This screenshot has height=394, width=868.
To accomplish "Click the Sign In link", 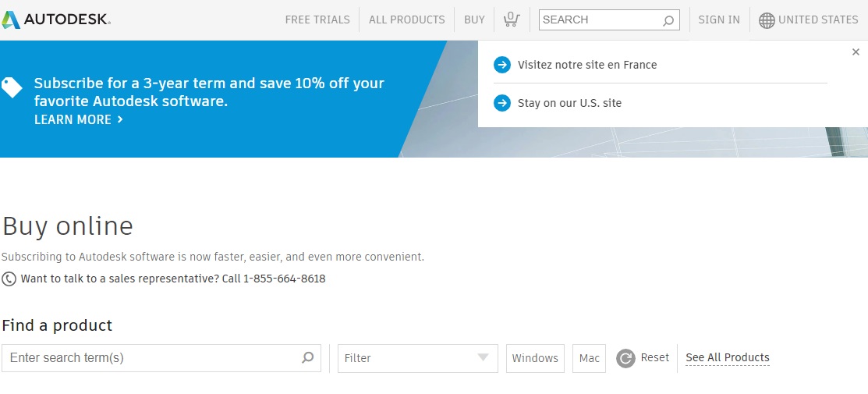I will click(x=719, y=20).
